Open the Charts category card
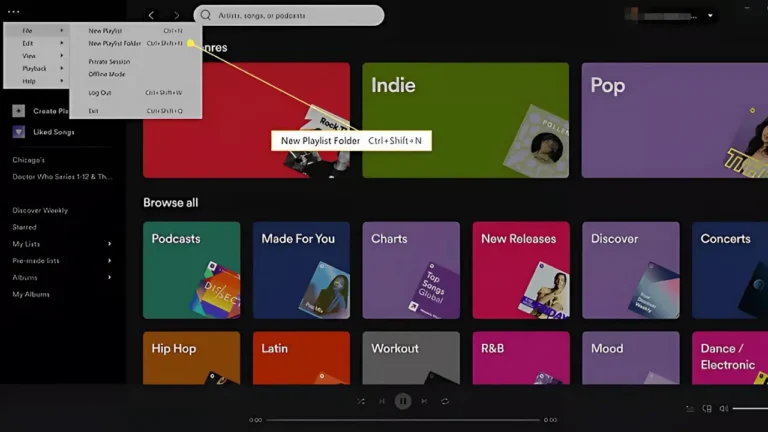Image resolution: width=768 pixels, height=432 pixels. (411, 270)
